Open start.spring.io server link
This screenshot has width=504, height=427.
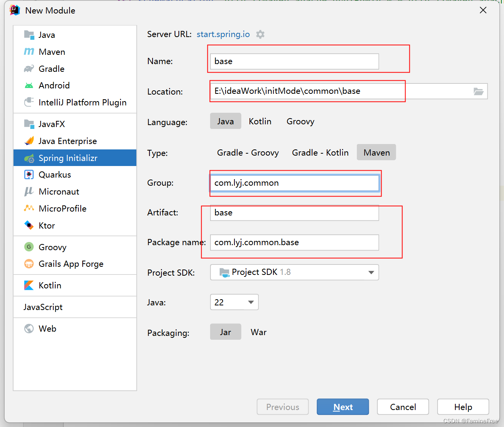click(x=223, y=34)
